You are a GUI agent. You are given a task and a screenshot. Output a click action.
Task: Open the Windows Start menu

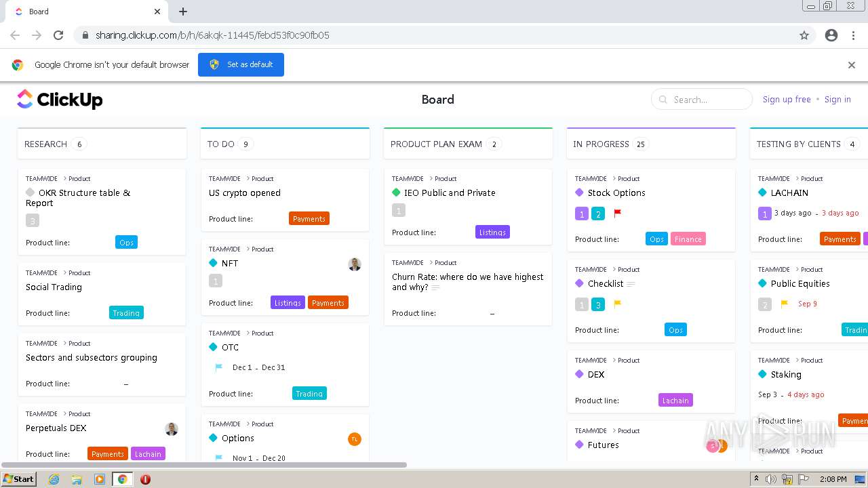(19, 479)
